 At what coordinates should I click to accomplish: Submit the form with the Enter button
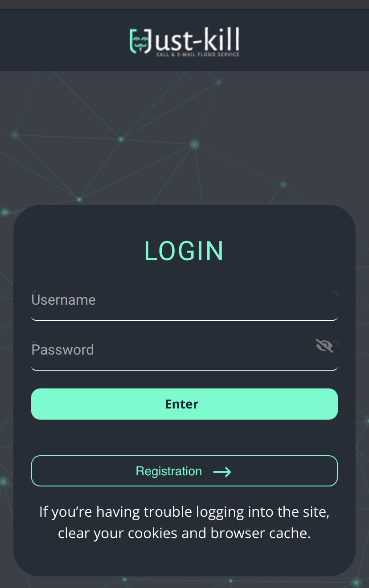point(184,404)
